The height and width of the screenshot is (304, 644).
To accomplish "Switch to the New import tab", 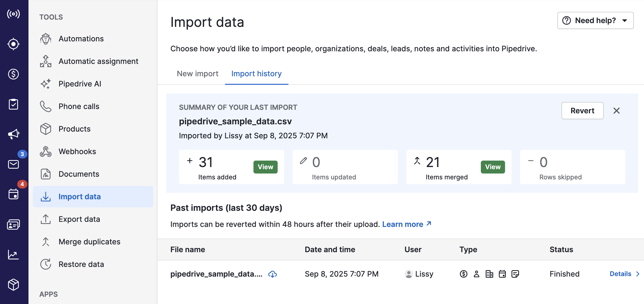I will tap(198, 74).
